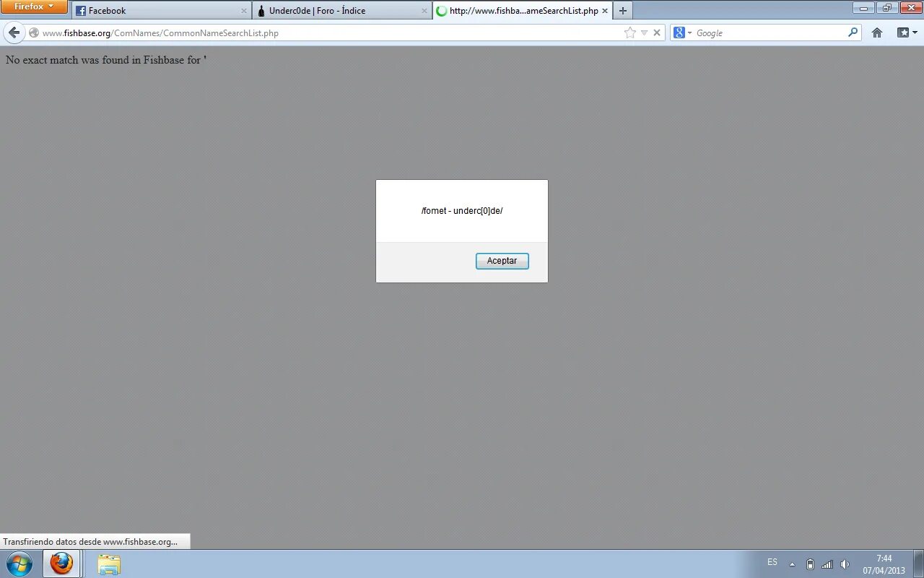This screenshot has width=924, height=578.
Task: Click the battery status tray icon
Action: tap(810, 564)
